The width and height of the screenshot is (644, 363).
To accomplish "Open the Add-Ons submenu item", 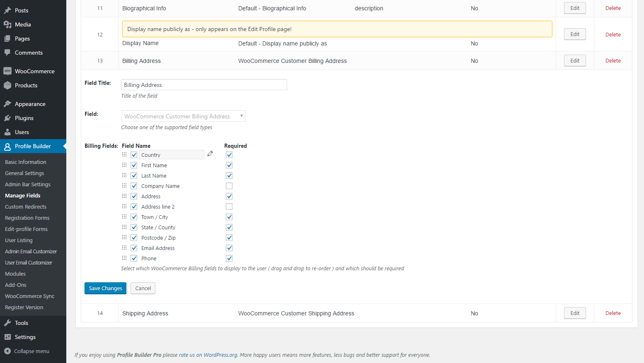I will pyautogui.click(x=16, y=285).
